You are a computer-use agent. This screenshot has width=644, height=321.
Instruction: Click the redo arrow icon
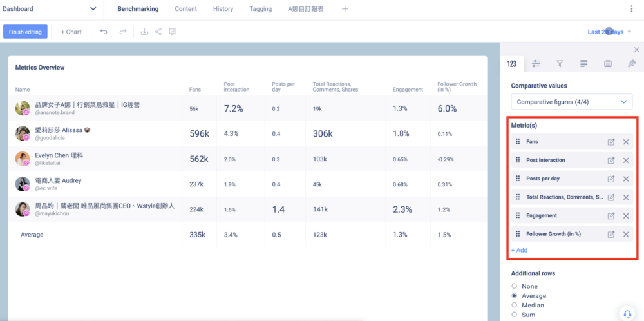(122, 32)
